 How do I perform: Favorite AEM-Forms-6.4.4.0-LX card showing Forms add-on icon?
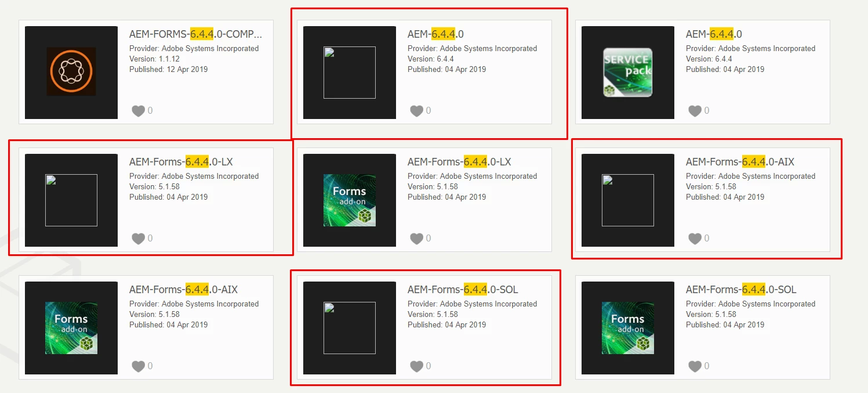pos(416,239)
